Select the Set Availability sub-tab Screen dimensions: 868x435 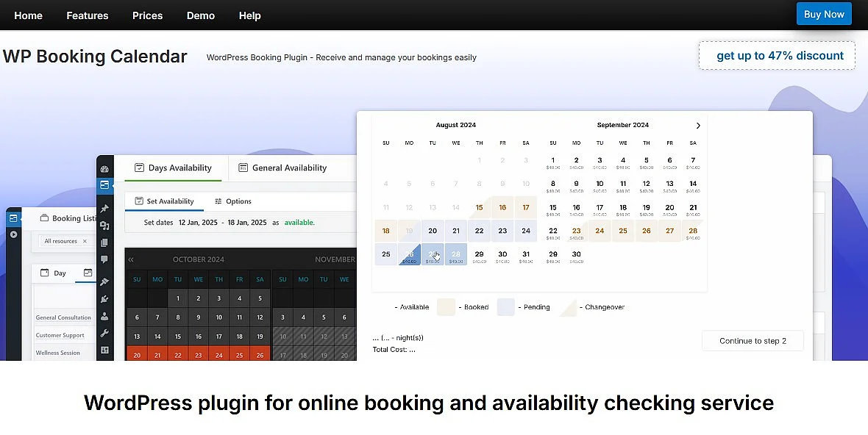pos(165,201)
